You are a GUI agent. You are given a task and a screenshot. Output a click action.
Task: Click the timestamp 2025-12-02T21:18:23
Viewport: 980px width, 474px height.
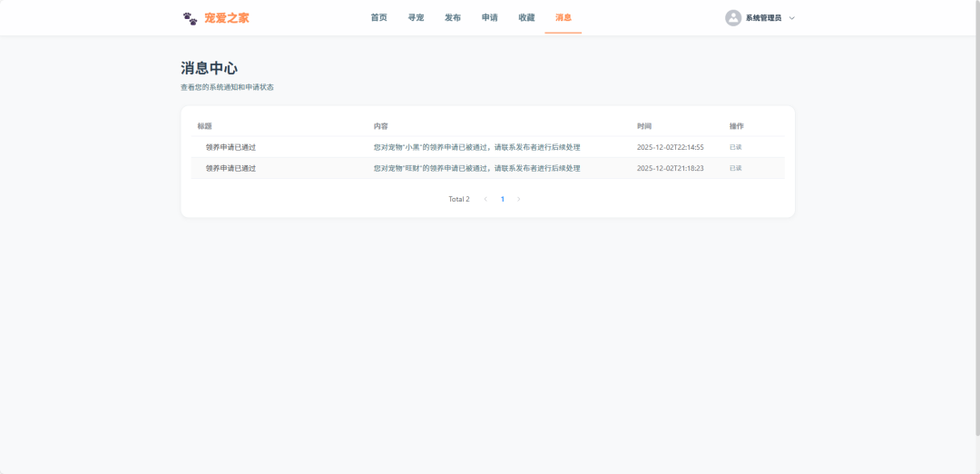(671, 168)
